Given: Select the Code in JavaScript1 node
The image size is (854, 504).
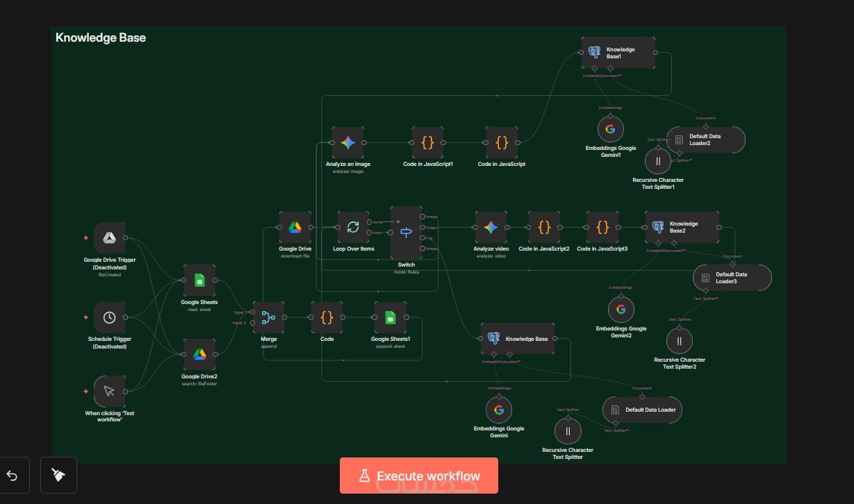Looking at the screenshot, I should coord(428,143).
